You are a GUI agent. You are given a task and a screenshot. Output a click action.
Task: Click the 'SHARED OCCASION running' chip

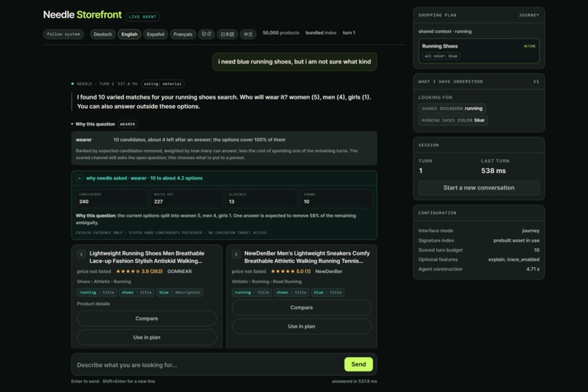[x=452, y=109]
